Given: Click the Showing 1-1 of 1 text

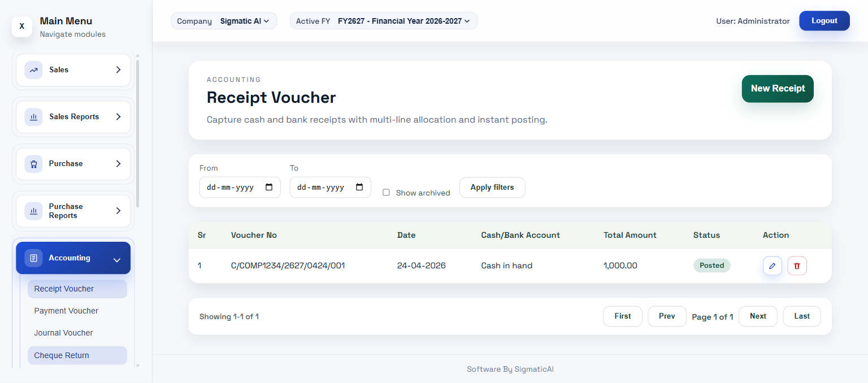Looking at the screenshot, I should [229, 317].
